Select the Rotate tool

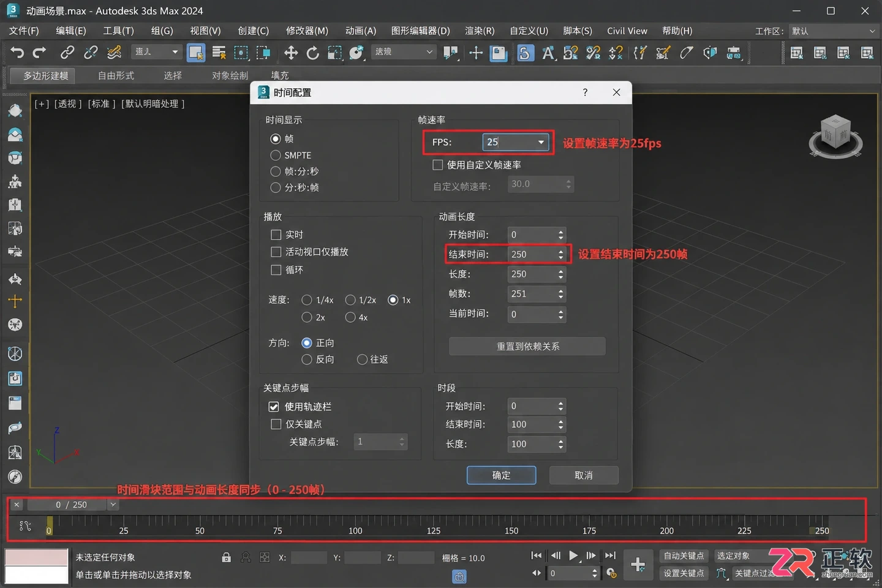[313, 53]
